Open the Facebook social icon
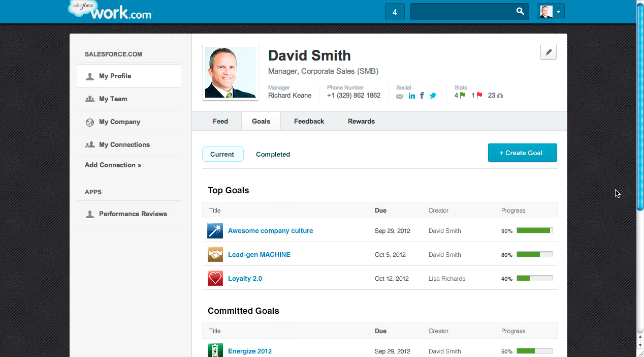The image size is (644, 357). pos(422,95)
